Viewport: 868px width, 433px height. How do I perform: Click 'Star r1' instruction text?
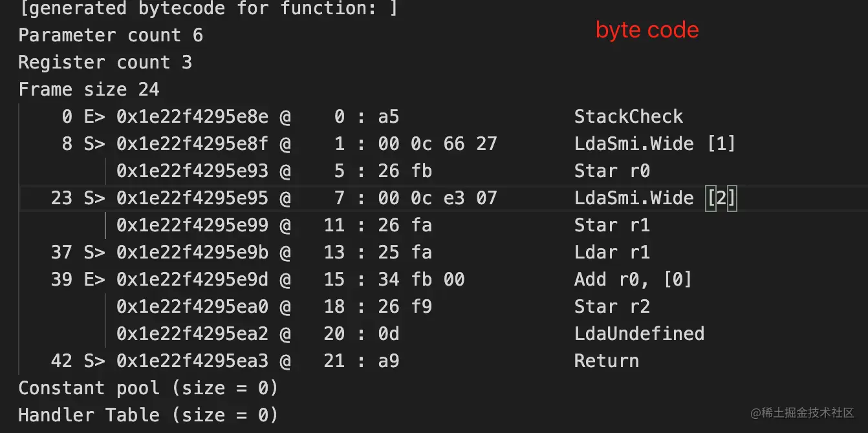(x=612, y=225)
